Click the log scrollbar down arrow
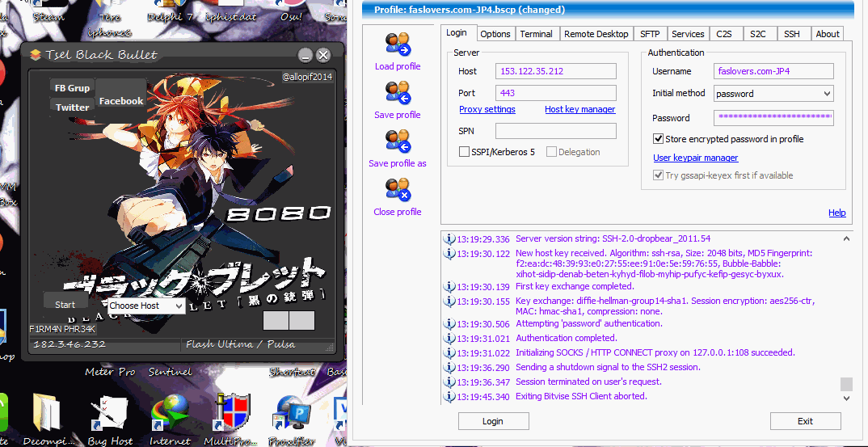 [x=846, y=398]
